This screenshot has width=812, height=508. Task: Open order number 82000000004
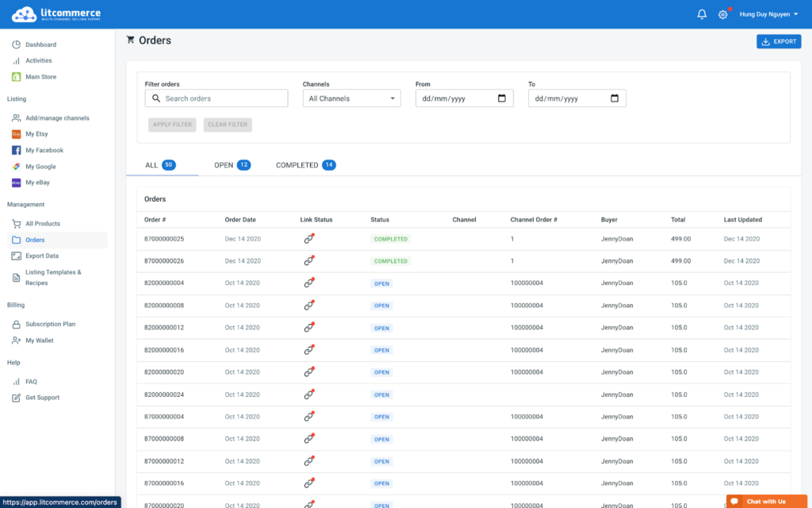pos(164,283)
